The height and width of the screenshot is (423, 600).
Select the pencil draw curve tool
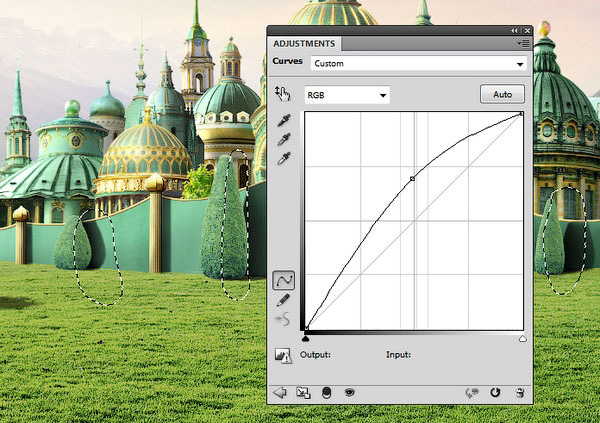(284, 300)
